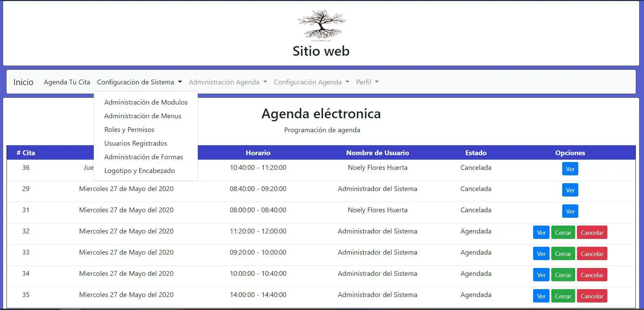Click Noely Flores Huerta in row 31

(x=377, y=210)
